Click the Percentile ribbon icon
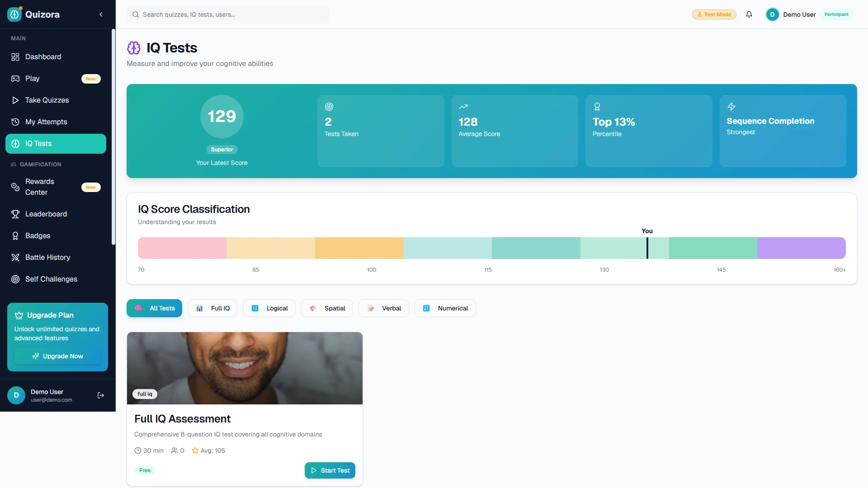 click(x=597, y=107)
